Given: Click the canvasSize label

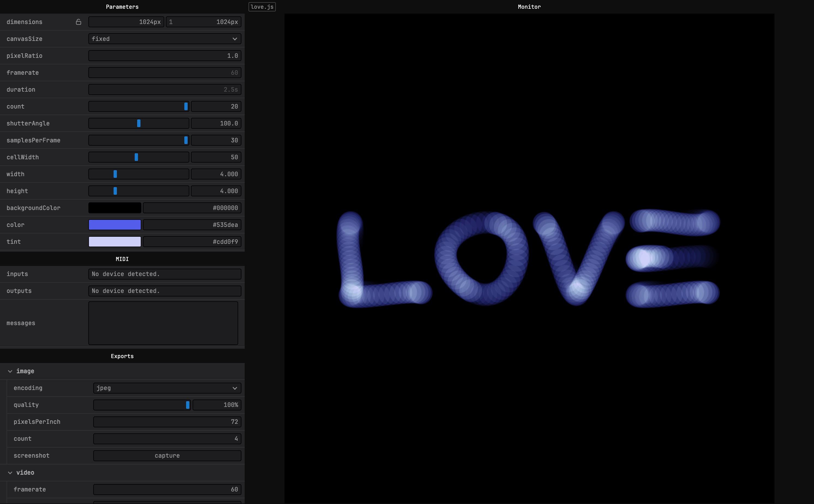Looking at the screenshot, I should tap(24, 39).
